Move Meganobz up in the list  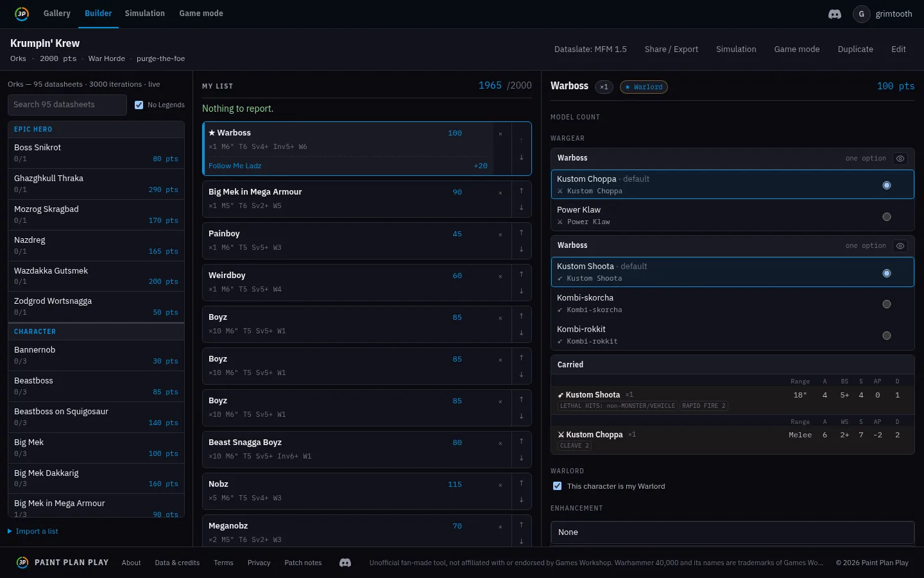[x=521, y=525]
